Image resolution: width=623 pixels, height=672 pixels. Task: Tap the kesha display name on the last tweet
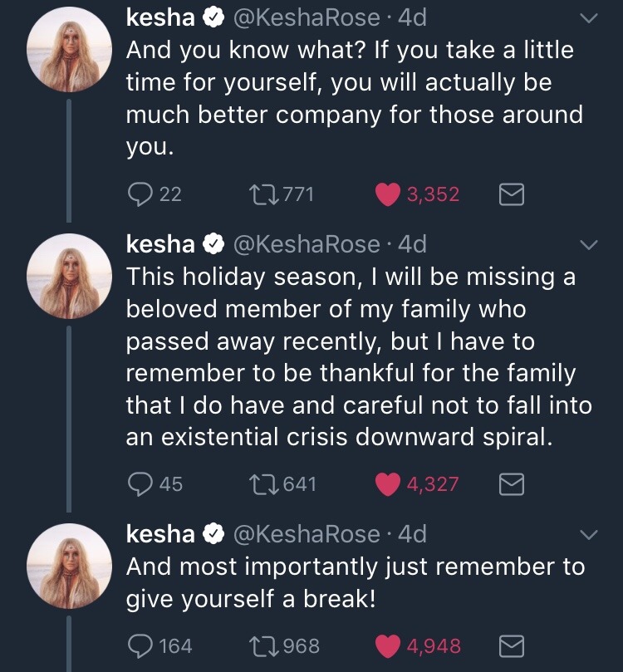(160, 534)
